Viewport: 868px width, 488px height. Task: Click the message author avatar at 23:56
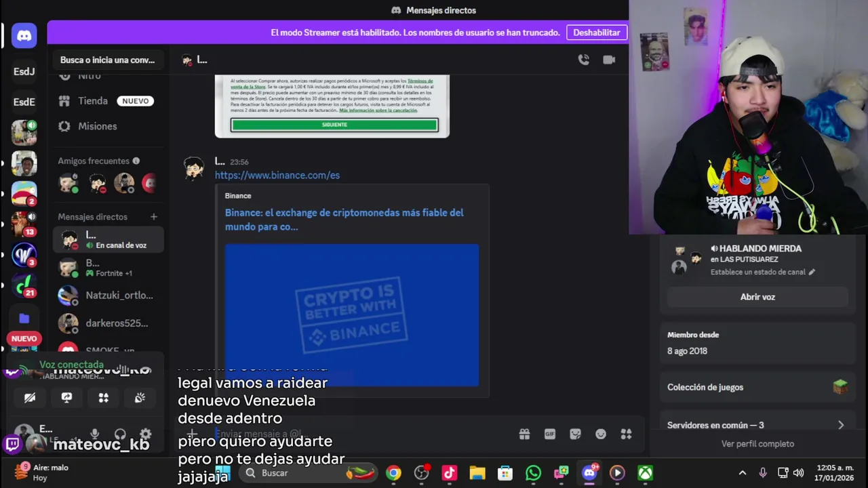pos(194,168)
